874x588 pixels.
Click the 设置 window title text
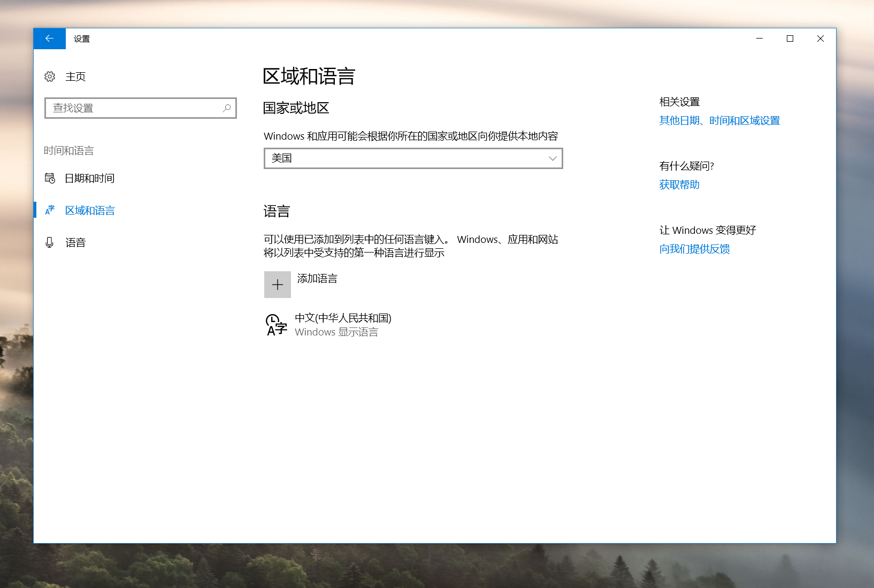coord(82,39)
